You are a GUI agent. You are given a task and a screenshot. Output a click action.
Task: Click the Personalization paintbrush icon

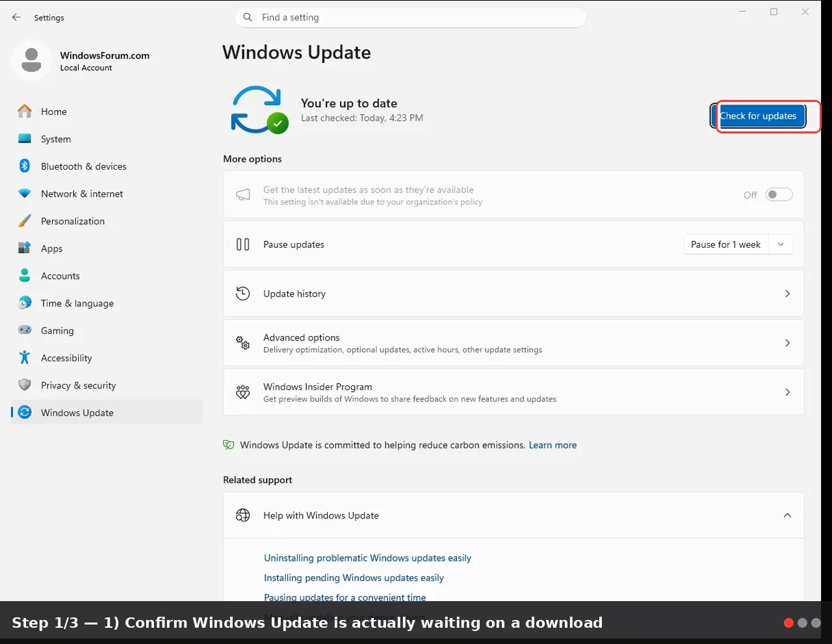coord(25,221)
